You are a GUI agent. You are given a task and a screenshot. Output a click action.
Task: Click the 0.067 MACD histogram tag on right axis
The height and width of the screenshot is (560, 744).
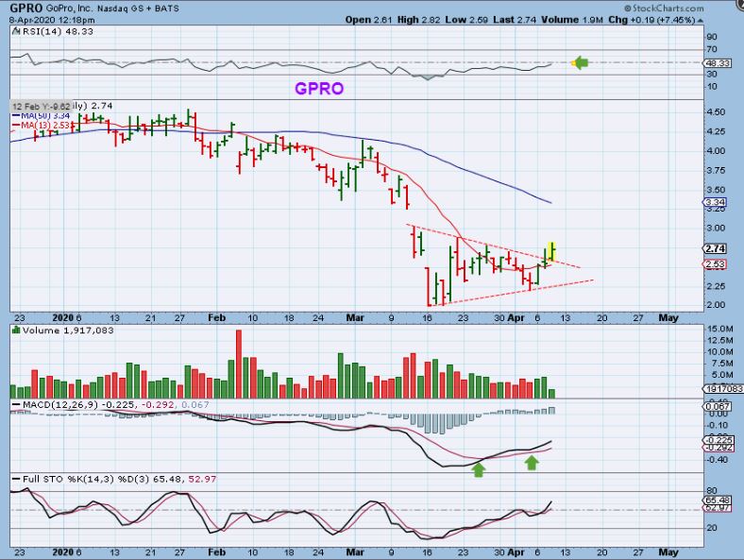pyautogui.click(x=718, y=407)
